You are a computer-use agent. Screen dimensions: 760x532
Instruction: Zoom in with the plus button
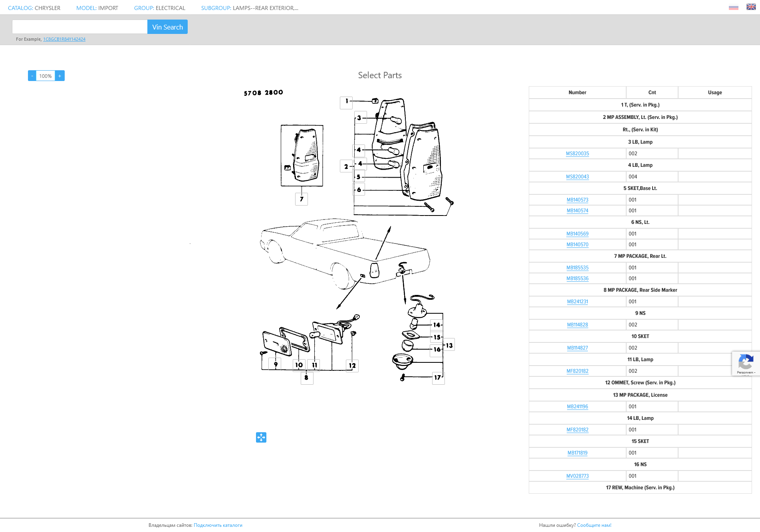tap(60, 76)
